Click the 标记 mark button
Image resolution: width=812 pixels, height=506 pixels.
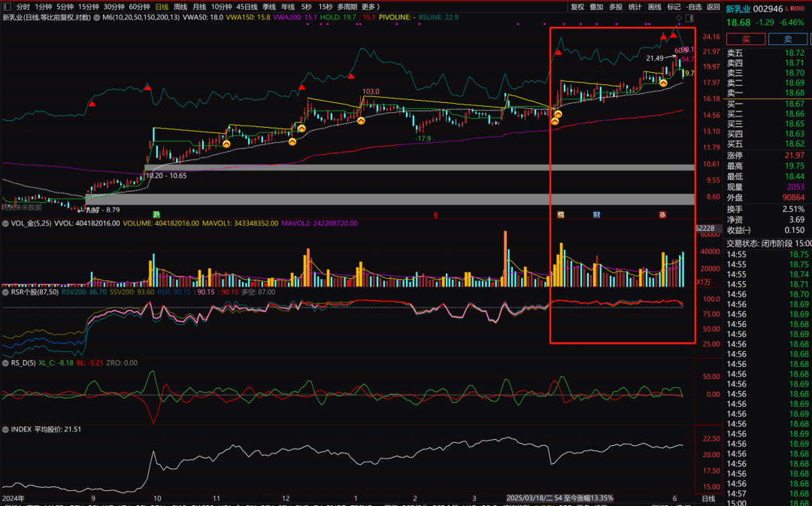pos(674,7)
